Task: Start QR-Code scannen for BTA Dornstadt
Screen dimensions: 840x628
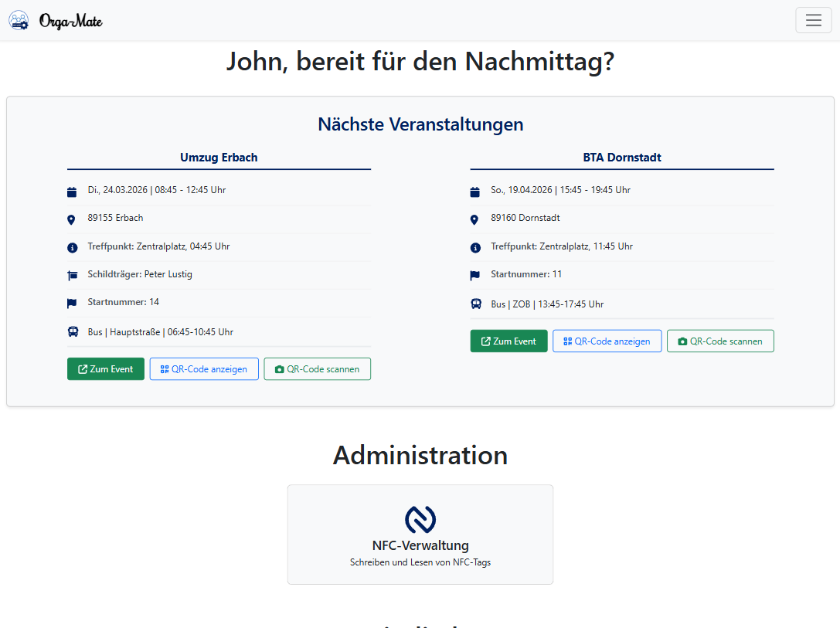Action: click(720, 341)
